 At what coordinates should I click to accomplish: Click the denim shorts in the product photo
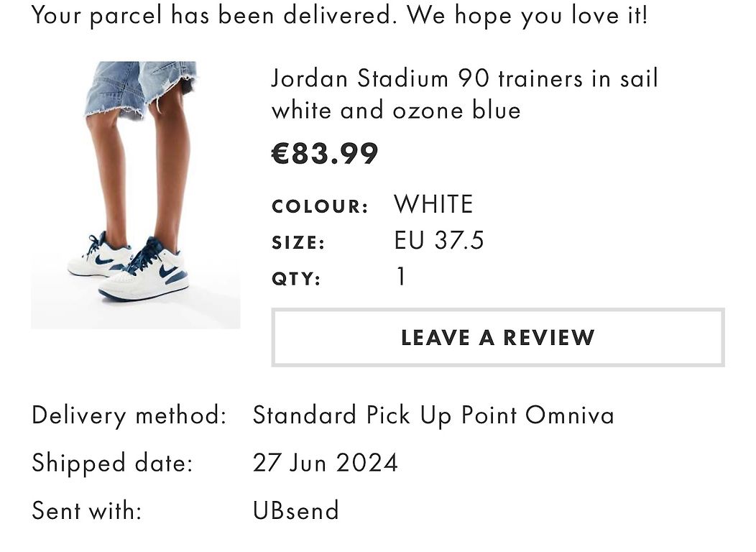click(140, 89)
